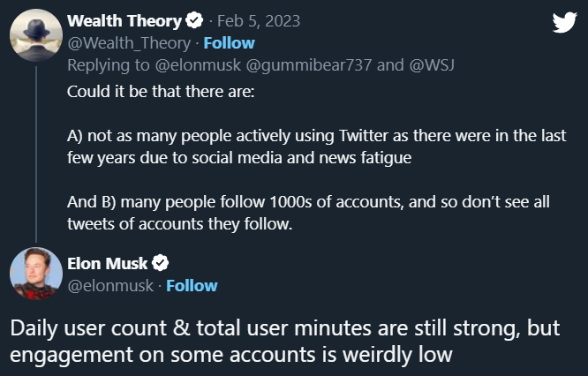
Task: Open the @Wealth_Theory handle link
Action: 129,42
